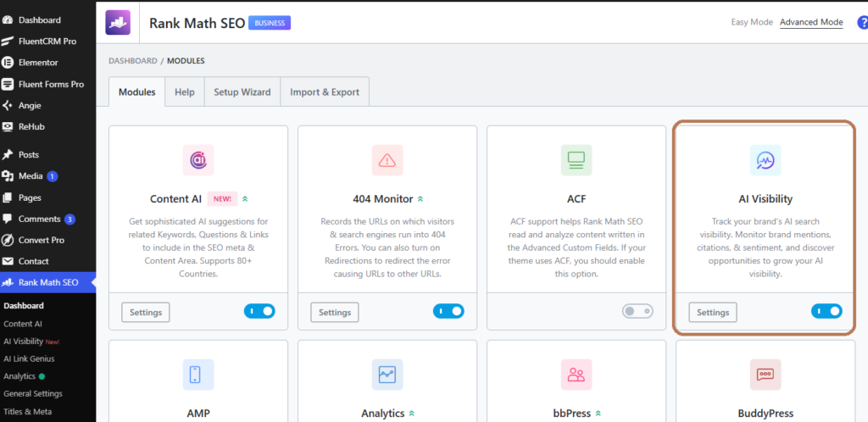Image resolution: width=868 pixels, height=422 pixels.
Task: Open General Settings submenu item
Action: (x=33, y=394)
